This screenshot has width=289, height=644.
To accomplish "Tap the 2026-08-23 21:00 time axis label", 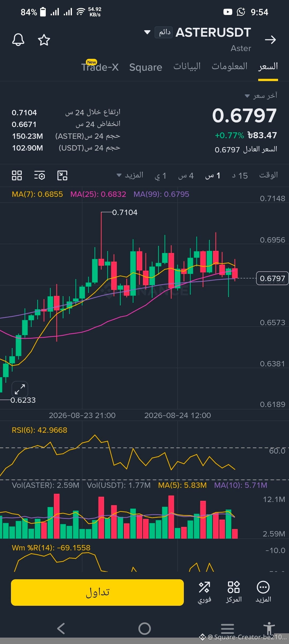I will point(82,415).
